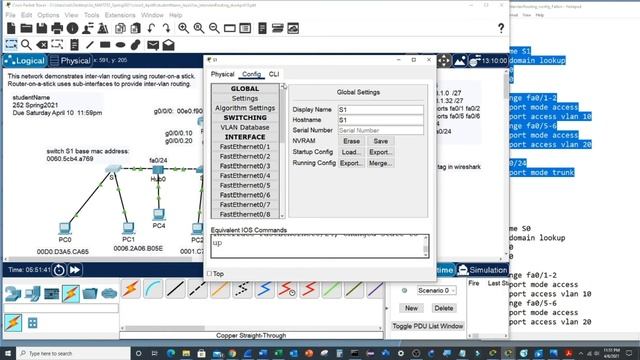Open the CLI tab in S1 window
Viewport: 640px width, 360px height.
(x=274, y=74)
